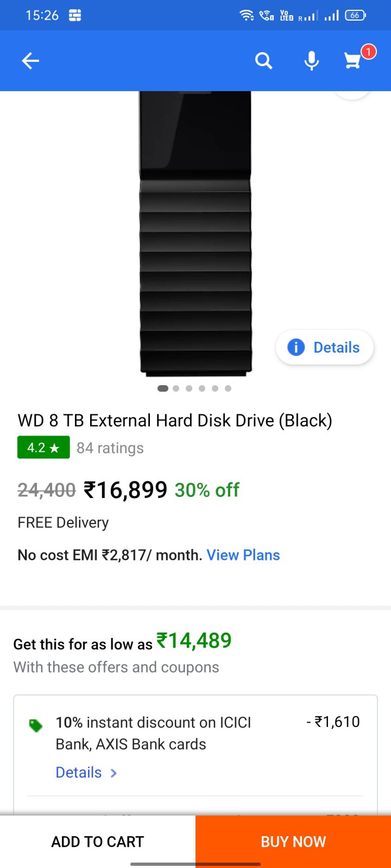Open search with magnifier icon
The height and width of the screenshot is (868, 391).
[x=263, y=61]
